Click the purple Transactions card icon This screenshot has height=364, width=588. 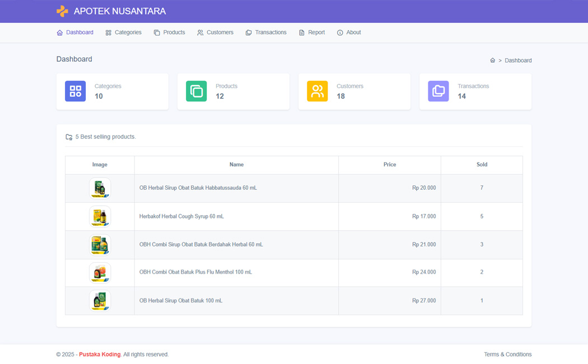click(x=438, y=91)
